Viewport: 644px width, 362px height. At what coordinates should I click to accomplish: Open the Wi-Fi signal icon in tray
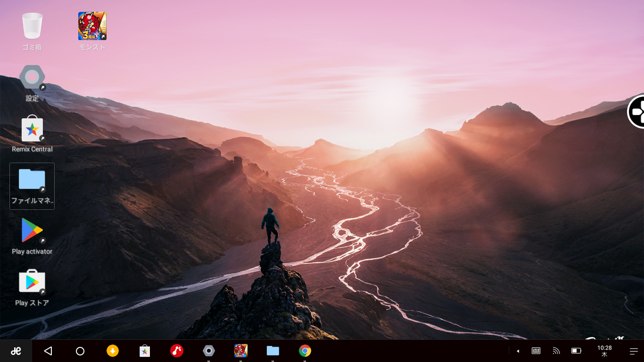[x=556, y=351]
